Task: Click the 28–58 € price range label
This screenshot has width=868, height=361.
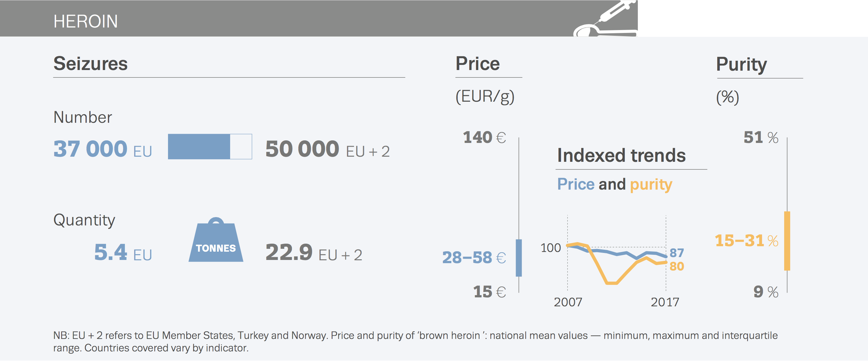Action: (x=474, y=258)
